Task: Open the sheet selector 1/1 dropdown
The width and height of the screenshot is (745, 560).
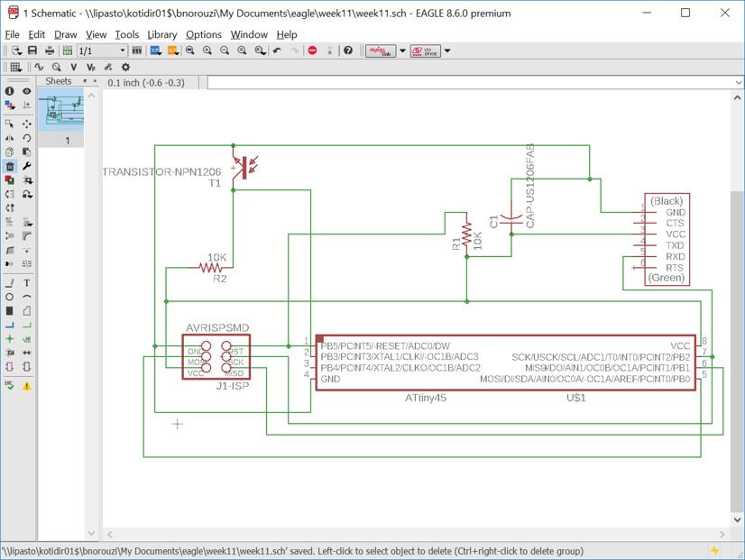Action: (102, 50)
